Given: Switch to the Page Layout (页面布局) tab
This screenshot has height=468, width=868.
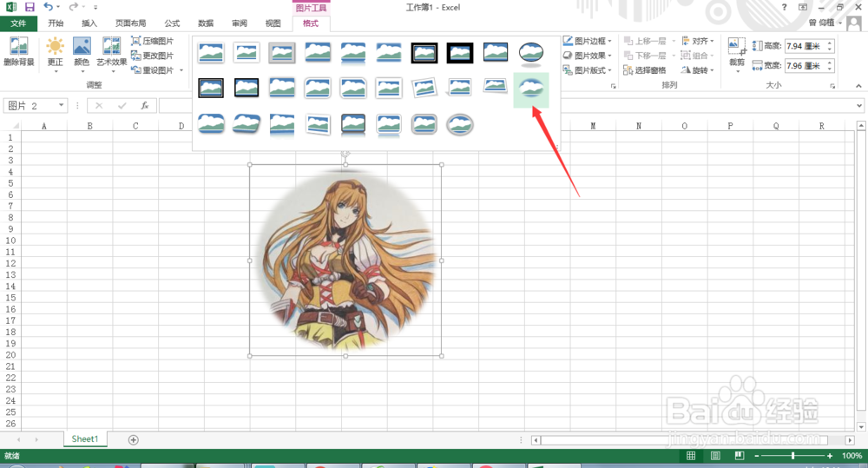Looking at the screenshot, I should click(x=131, y=23).
